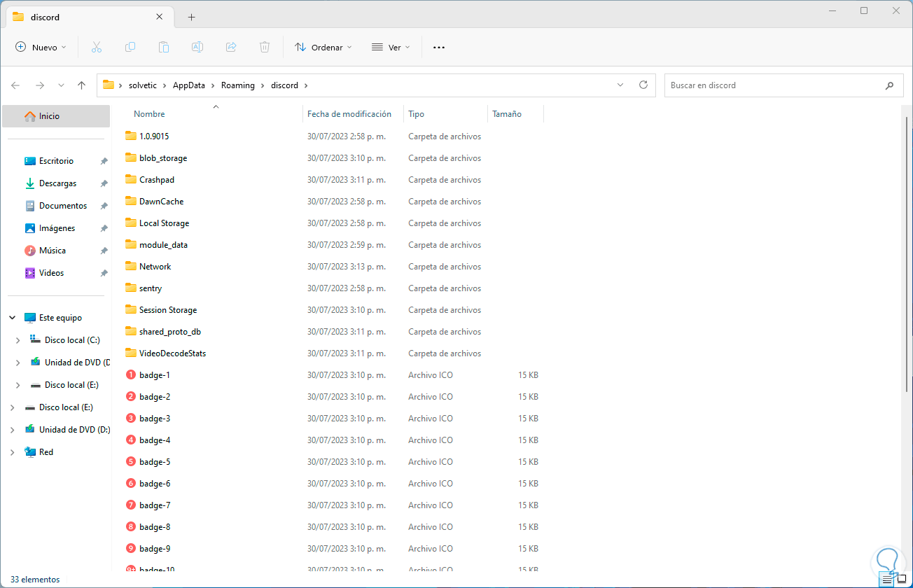Select the sentry folder icon
The height and width of the screenshot is (588, 913).
(131, 288)
